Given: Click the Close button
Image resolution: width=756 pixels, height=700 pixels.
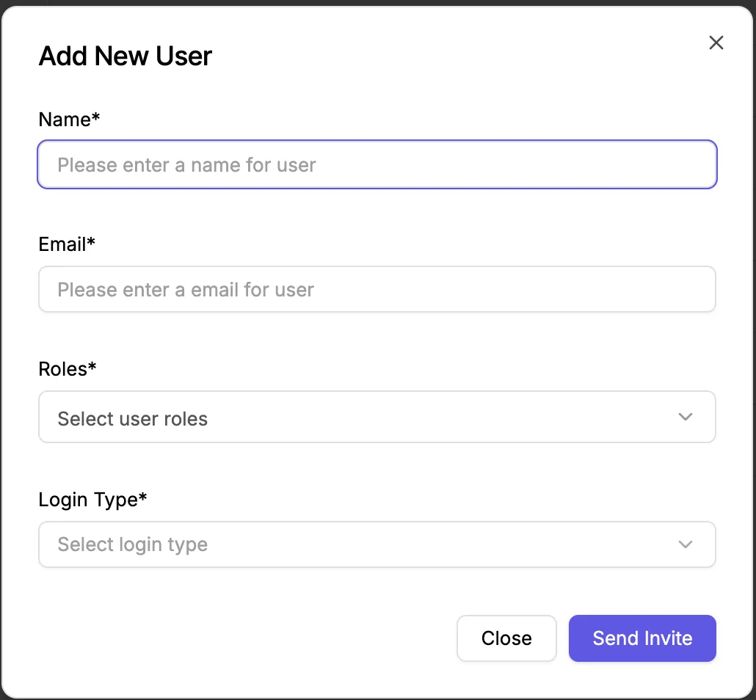Looking at the screenshot, I should click(506, 638).
